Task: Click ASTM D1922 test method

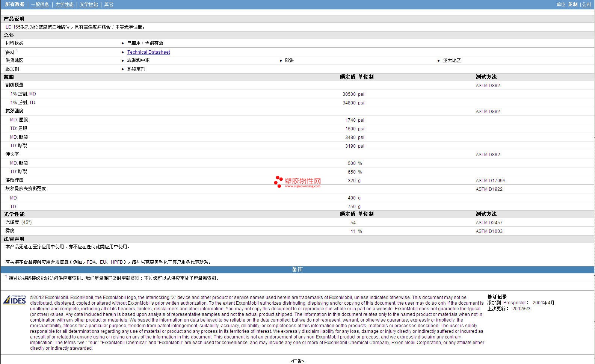Action: coord(489,189)
